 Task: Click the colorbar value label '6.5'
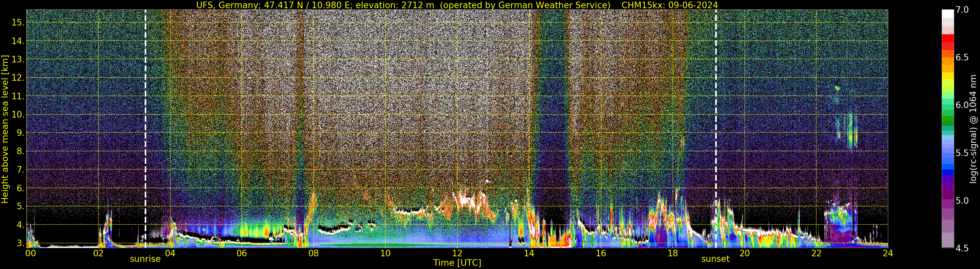(962, 58)
